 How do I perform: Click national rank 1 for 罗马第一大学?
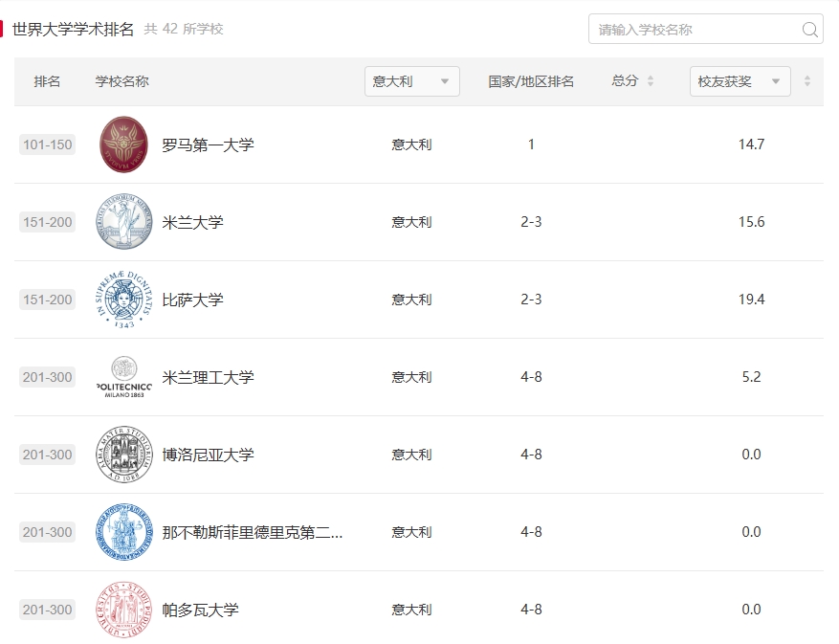(x=531, y=144)
